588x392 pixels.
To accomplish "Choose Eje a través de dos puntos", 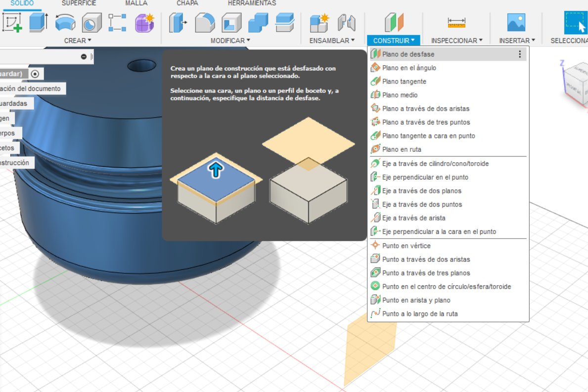I will 448,204.
